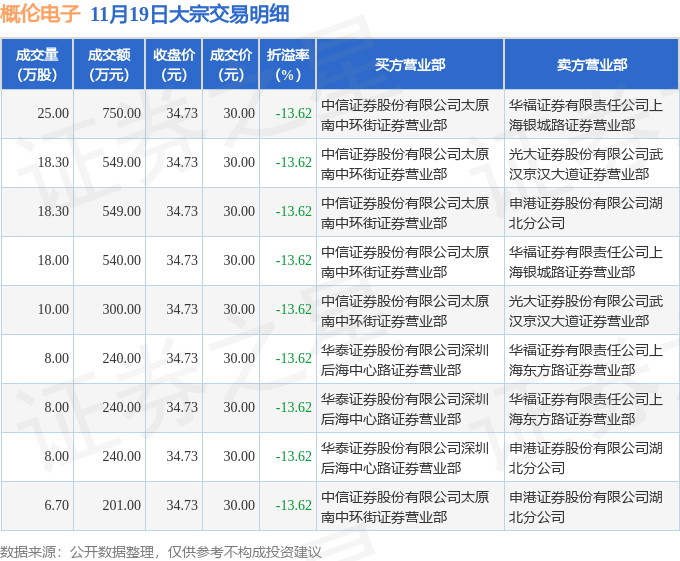
Task: Select the 买方营业部 column header
Action: coord(410,65)
